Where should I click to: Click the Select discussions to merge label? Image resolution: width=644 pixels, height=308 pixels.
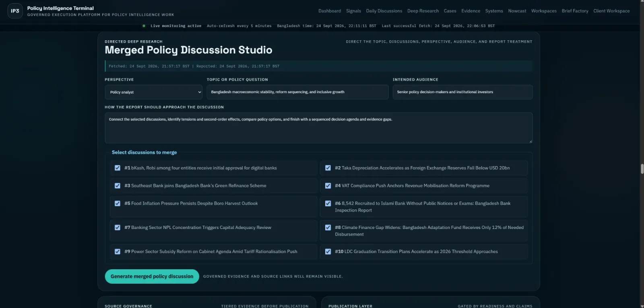144,152
